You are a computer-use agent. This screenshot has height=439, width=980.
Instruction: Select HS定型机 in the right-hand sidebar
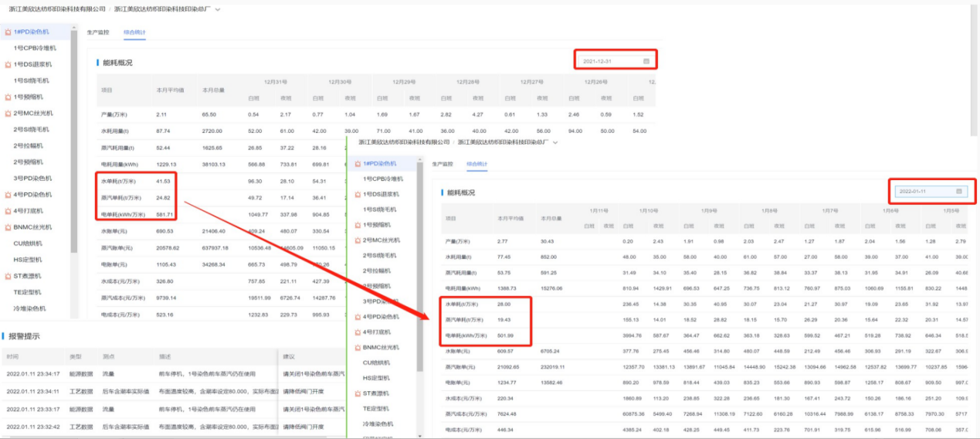pos(378,378)
